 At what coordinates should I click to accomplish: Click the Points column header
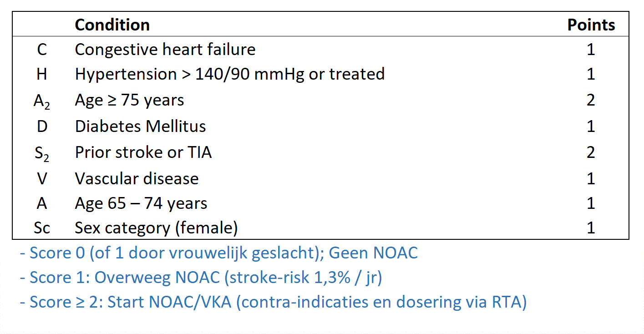point(591,25)
